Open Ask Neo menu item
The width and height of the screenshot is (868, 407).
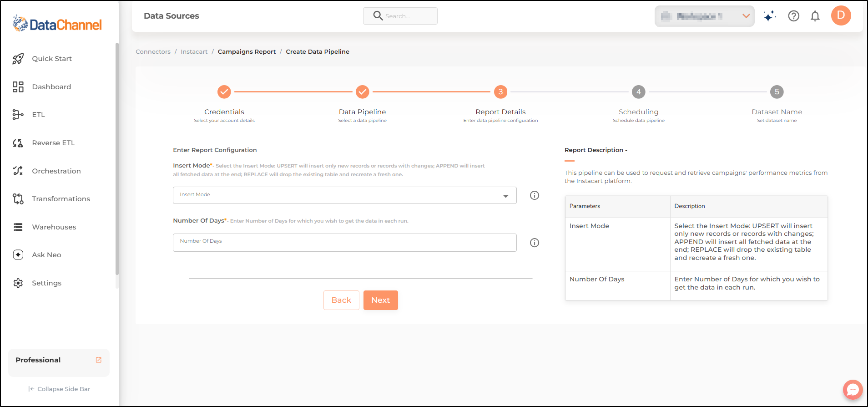pyautogui.click(x=46, y=255)
